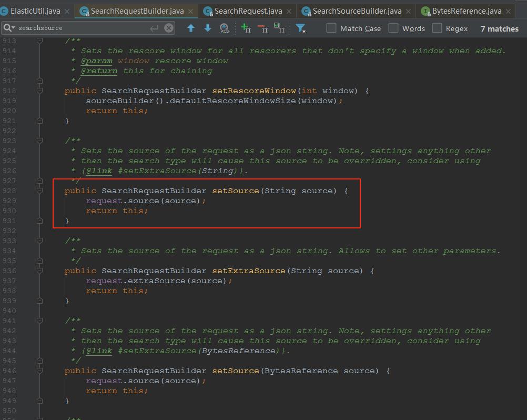The height and width of the screenshot is (420, 527).
Task: Click the class icon on SearchSourceBuilder.java tab
Action: (306, 12)
